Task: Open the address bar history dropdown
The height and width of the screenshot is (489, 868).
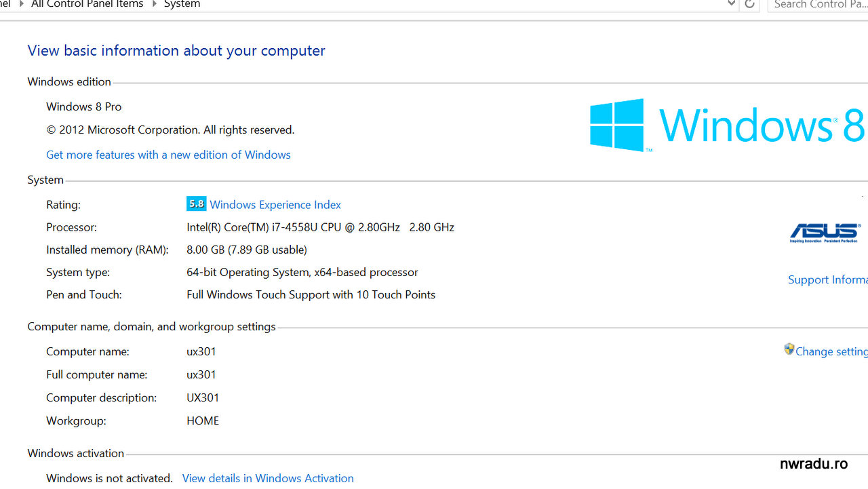Action: [x=731, y=4]
